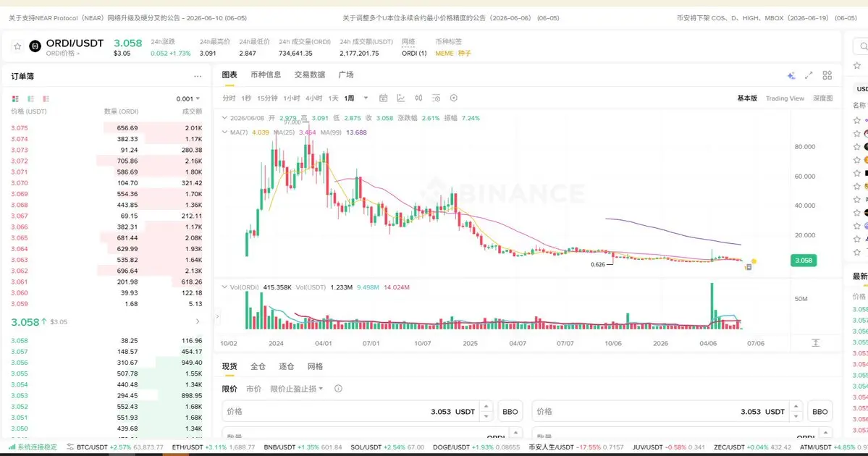Set chart interval to 1小时
Screen dimensions: 868x456
pos(291,98)
